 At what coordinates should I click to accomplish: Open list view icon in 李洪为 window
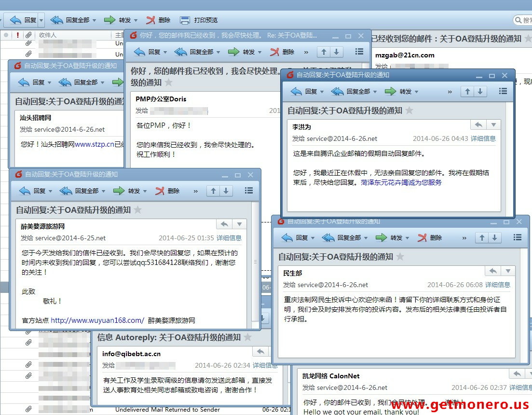(503, 91)
